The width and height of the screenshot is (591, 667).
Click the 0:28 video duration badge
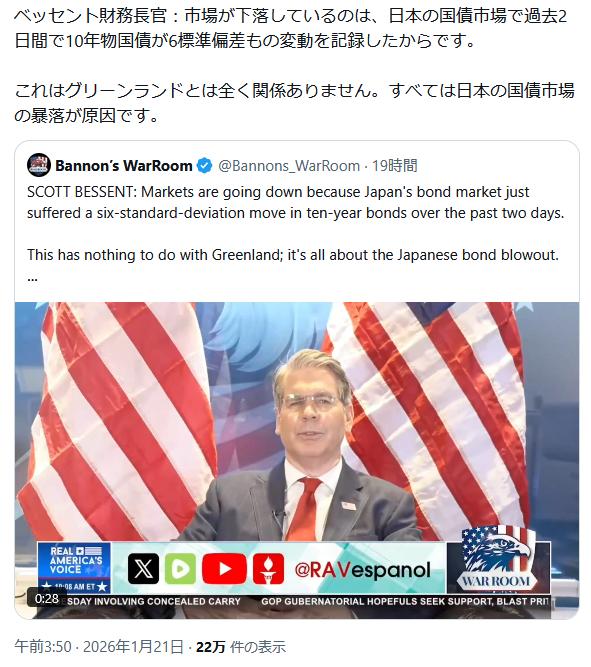(47, 599)
